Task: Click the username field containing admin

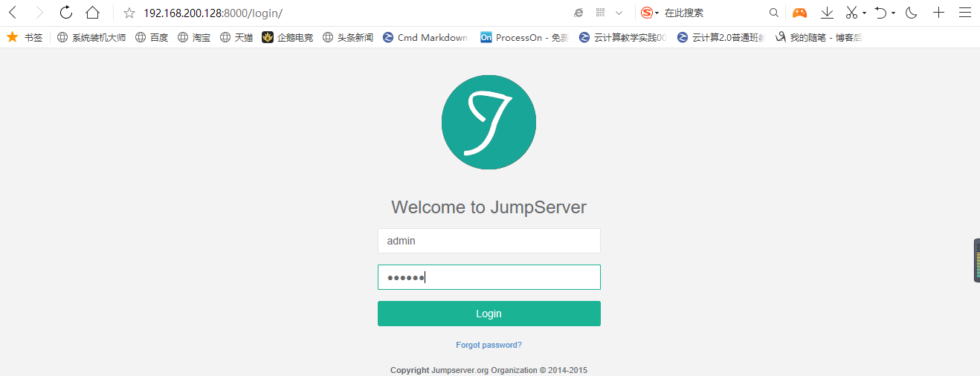Action: tap(489, 241)
